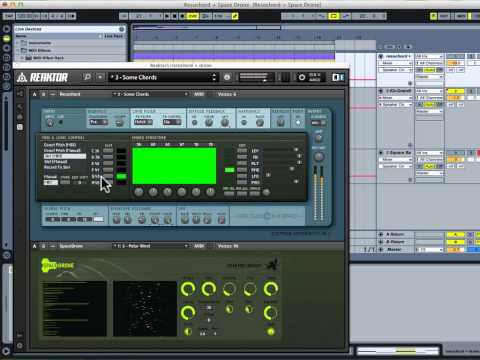Open the first track's 'All Ins' input dropdown
The image size is (480, 360).
(x=429, y=56)
